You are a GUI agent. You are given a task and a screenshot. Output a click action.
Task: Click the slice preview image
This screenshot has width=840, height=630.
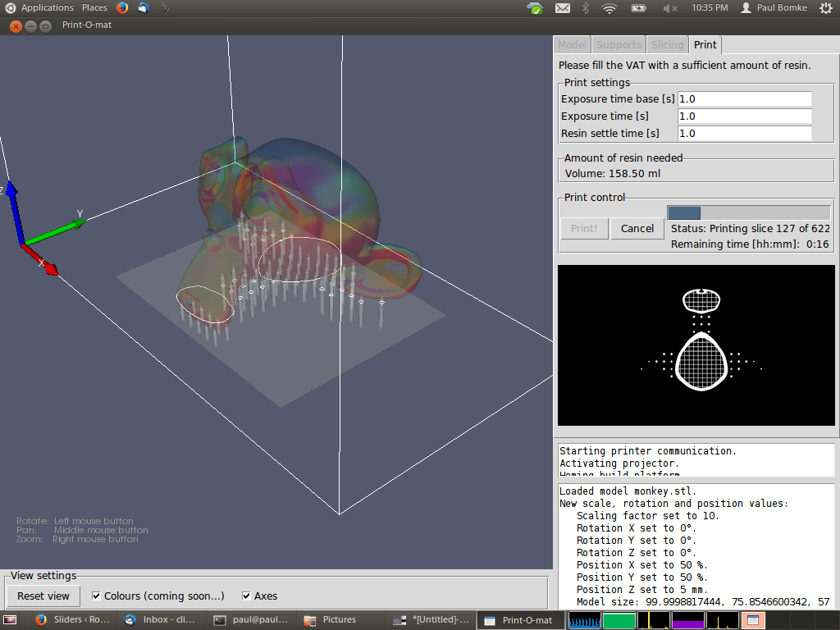click(696, 345)
